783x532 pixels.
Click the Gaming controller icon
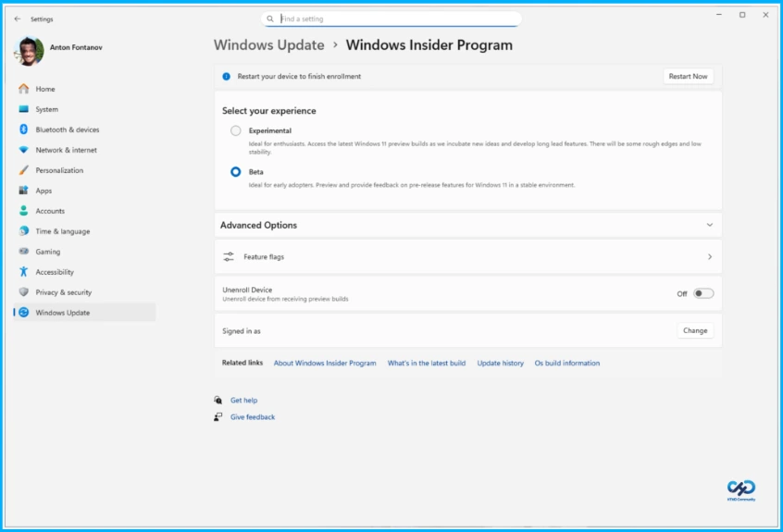click(x=23, y=251)
